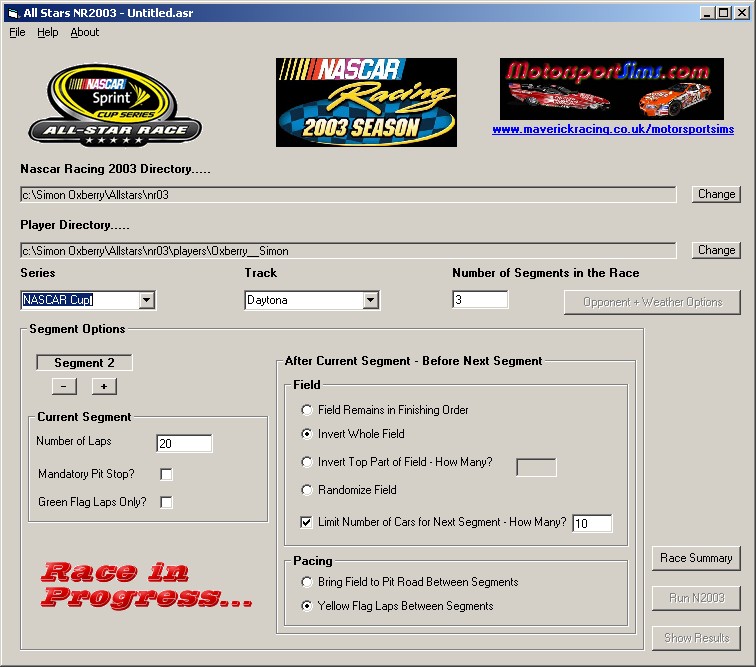Open the maverickracing.co.uk/motorsportsims link
This screenshot has height=667, width=756.
[613, 129]
